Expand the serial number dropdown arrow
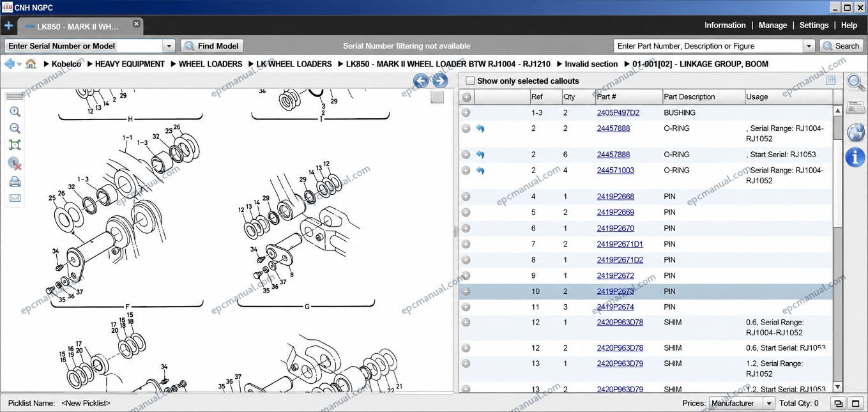 coord(169,46)
